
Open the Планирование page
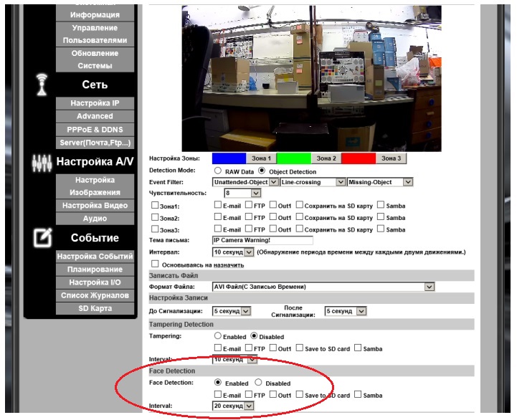95,269
